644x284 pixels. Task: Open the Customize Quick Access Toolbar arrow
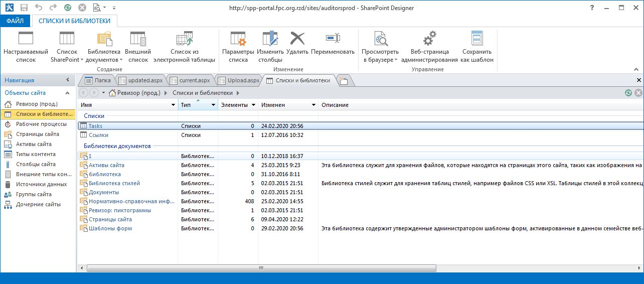coord(114,8)
